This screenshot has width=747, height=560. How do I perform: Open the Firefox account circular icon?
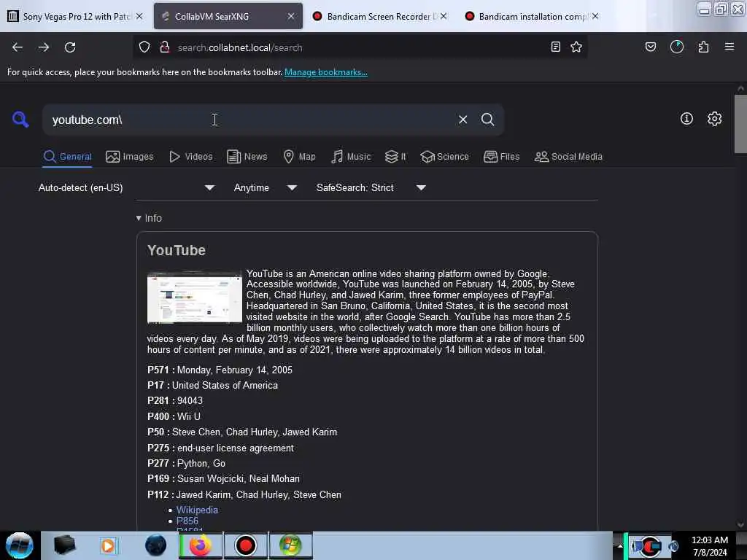coord(677,47)
